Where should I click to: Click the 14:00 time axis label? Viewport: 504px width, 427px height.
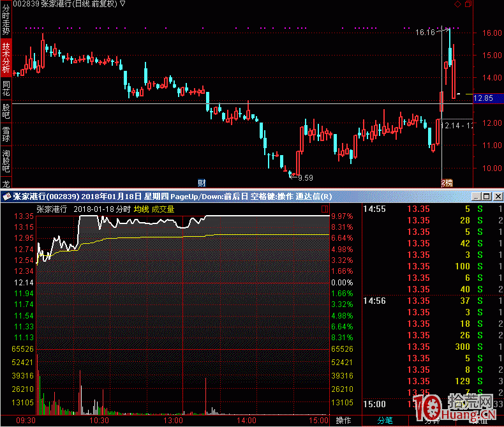tap(246, 420)
